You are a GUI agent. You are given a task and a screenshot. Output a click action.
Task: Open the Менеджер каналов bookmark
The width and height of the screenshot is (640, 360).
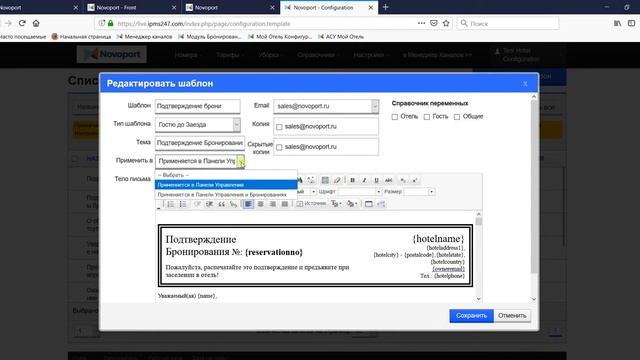(144, 36)
